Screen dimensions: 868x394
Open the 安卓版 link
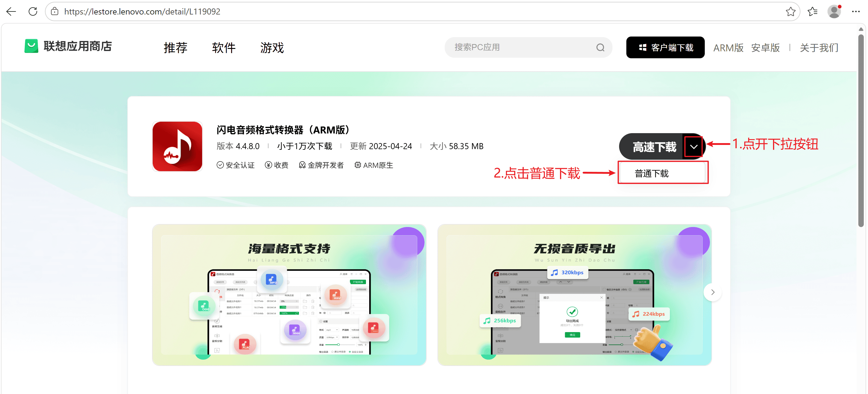coord(765,48)
